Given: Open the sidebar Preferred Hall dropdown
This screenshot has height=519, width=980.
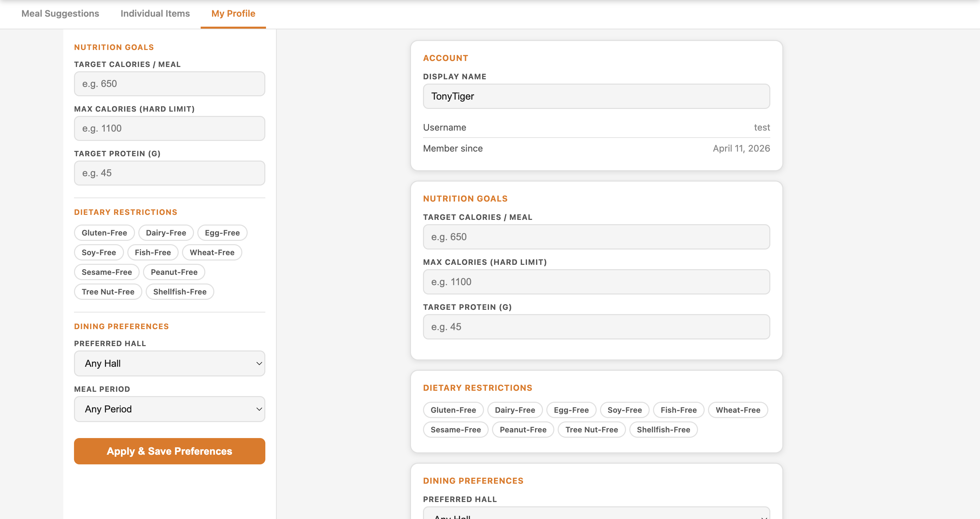Looking at the screenshot, I should point(169,363).
